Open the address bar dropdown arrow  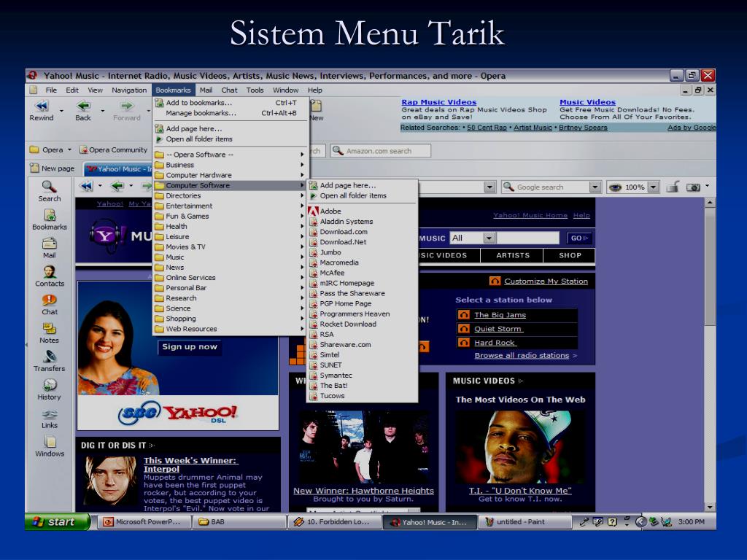pyautogui.click(x=489, y=187)
